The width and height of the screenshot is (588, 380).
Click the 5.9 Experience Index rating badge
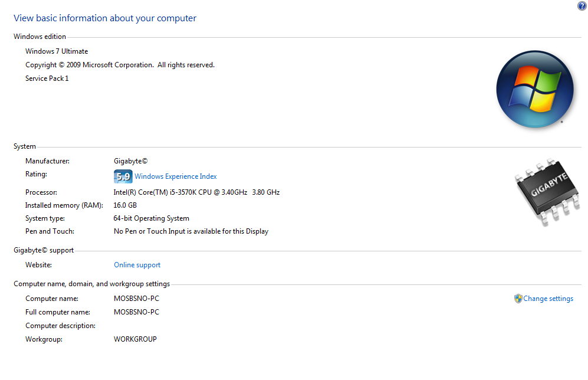123,176
